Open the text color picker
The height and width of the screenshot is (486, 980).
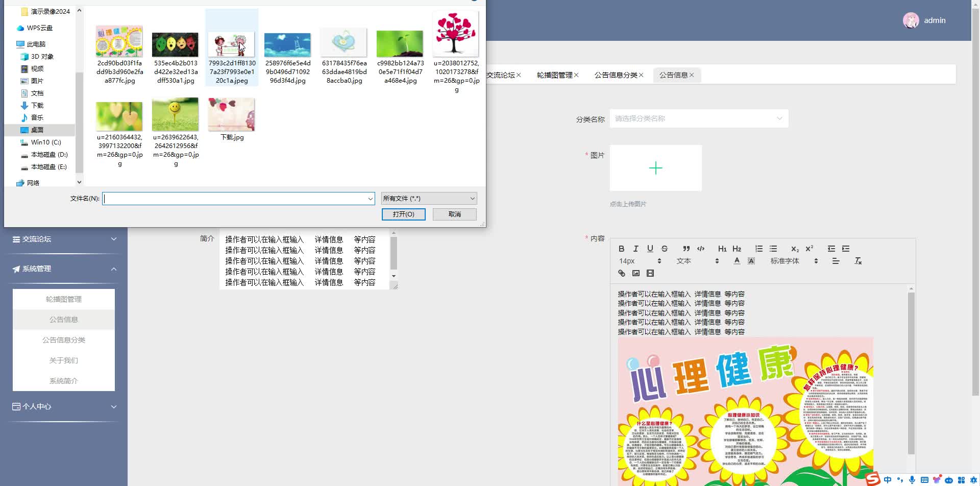pos(737,261)
